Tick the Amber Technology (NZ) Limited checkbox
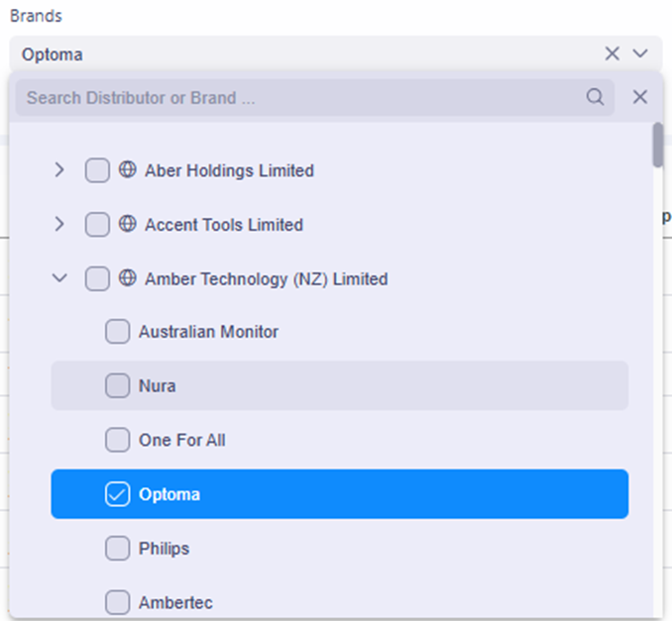Image resolution: width=672 pixels, height=621 pixels. click(x=97, y=279)
